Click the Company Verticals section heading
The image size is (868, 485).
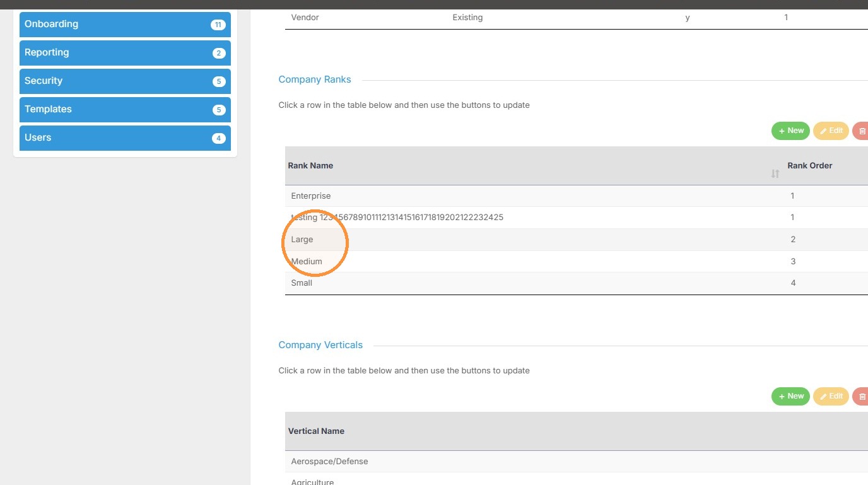tap(320, 345)
